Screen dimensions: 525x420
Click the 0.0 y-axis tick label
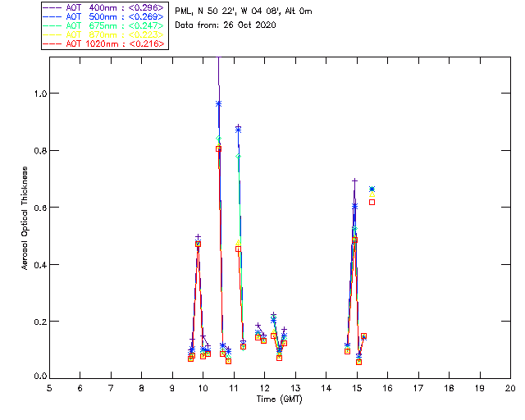pos(40,377)
